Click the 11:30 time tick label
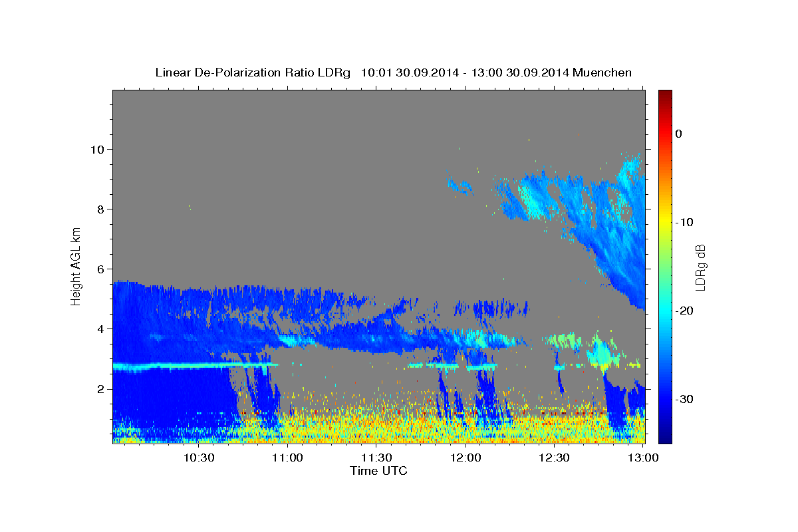Image resolution: width=798 pixels, height=532 pixels. click(x=376, y=458)
